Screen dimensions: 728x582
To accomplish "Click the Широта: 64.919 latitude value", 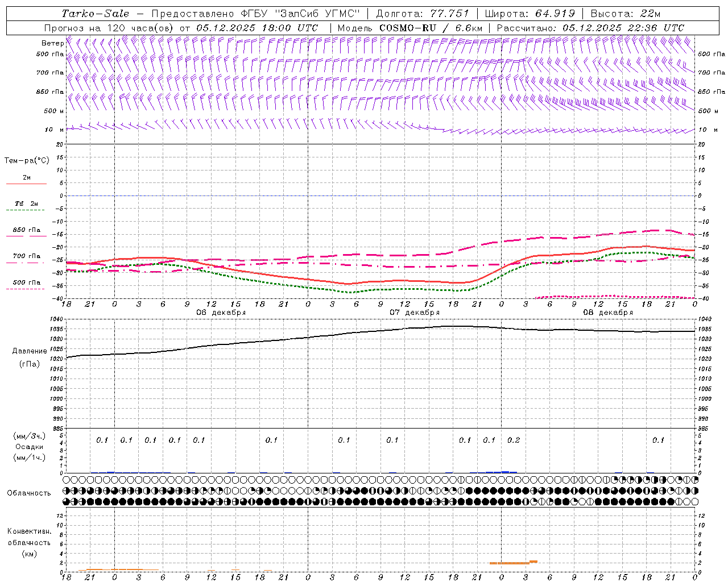I will tap(530, 14).
